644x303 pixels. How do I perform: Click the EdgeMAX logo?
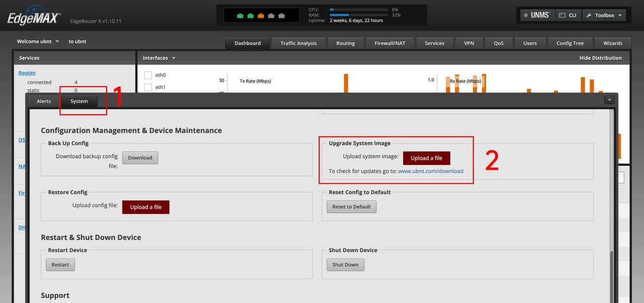tap(34, 18)
